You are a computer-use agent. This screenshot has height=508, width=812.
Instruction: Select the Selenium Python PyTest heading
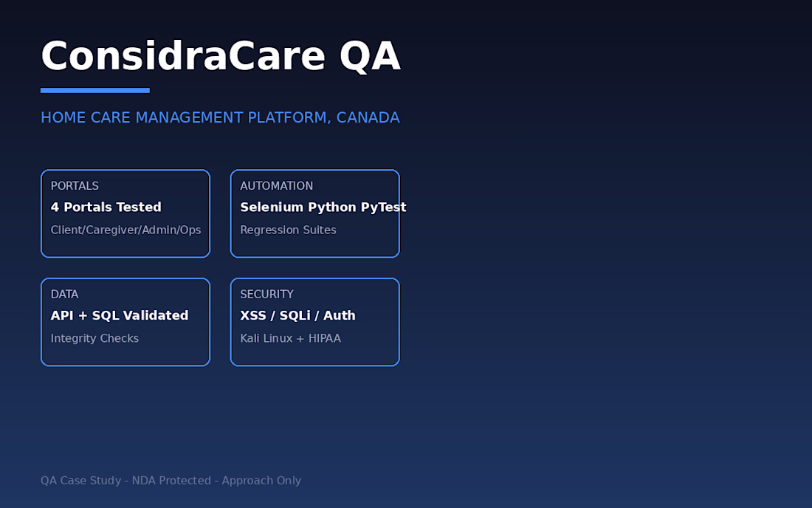point(323,207)
